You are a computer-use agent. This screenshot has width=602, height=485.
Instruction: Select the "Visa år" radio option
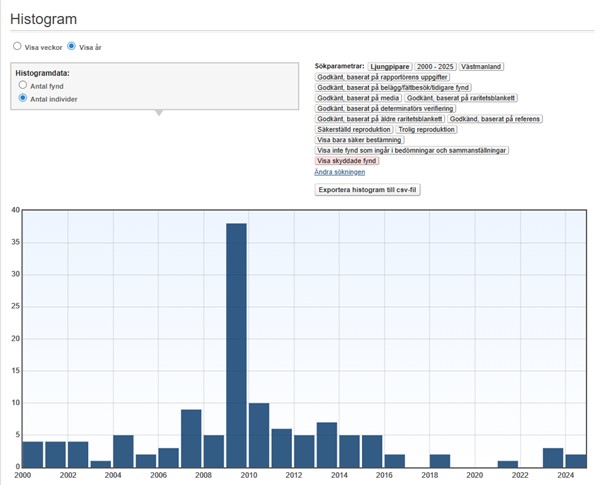(x=72, y=46)
